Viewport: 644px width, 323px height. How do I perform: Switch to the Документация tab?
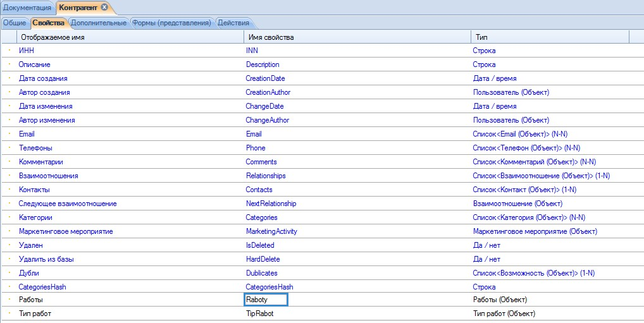(27, 8)
